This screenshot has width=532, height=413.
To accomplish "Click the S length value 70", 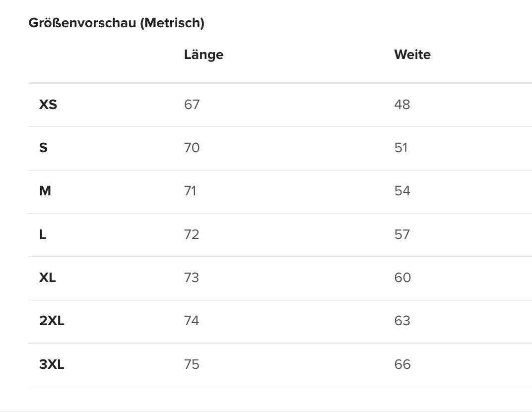I will pyautogui.click(x=192, y=148).
